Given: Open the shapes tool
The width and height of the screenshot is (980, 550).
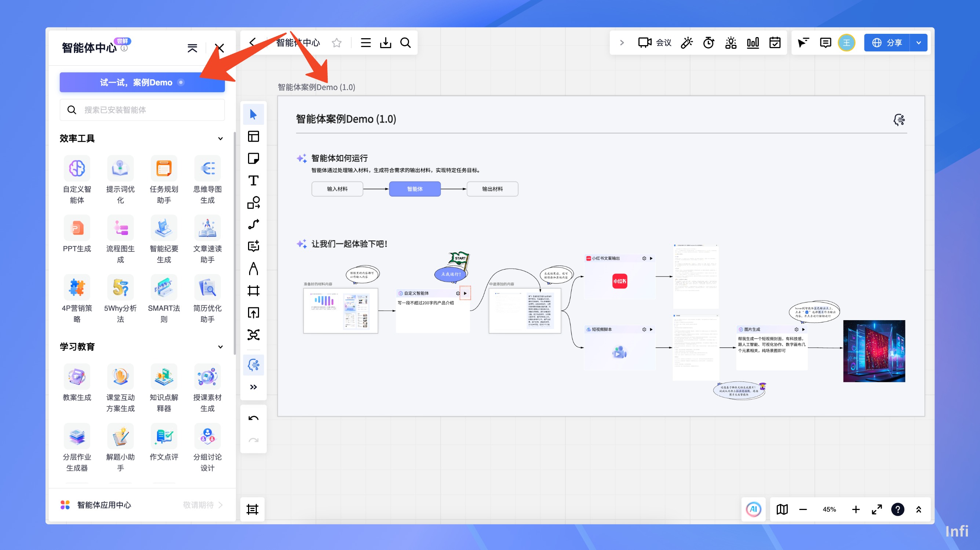Looking at the screenshot, I should point(254,203).
